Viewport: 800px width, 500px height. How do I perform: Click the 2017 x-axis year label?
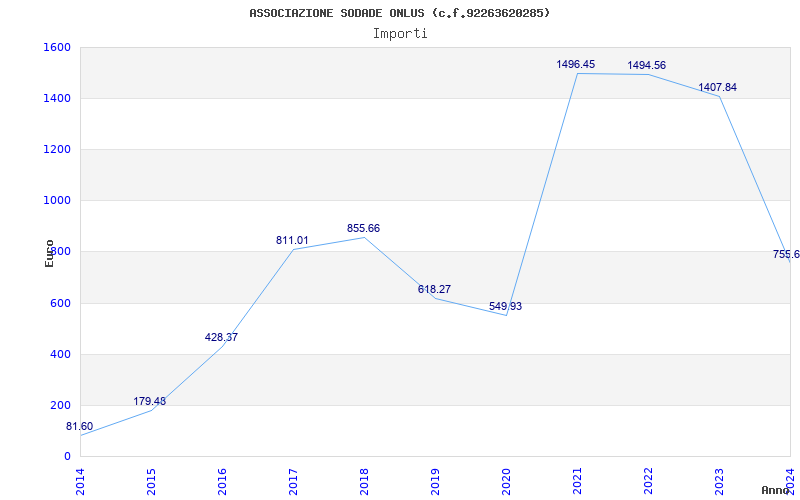(293, 481)
